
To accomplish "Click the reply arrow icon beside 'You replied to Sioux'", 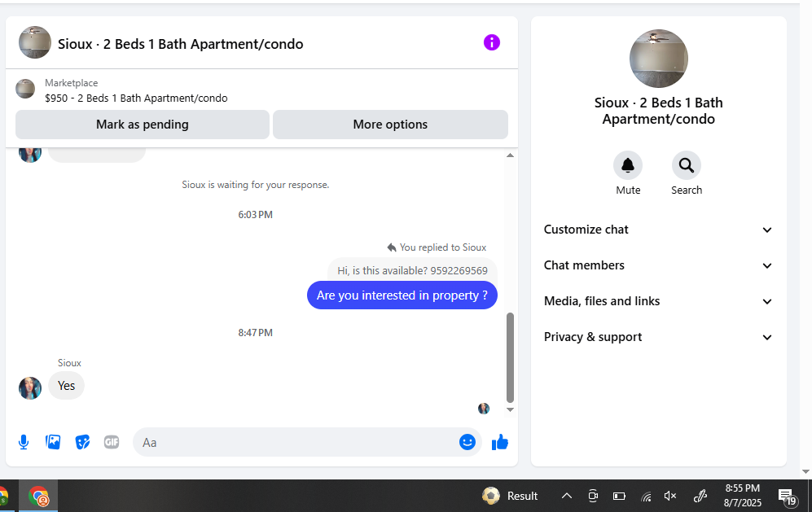I will [392, 247].
